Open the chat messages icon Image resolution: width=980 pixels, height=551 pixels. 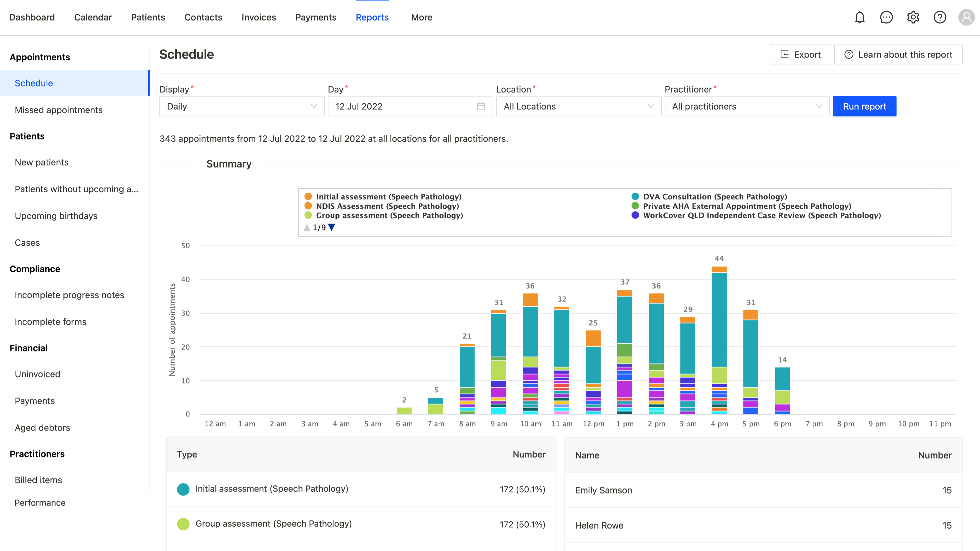[x=886, y=17]
